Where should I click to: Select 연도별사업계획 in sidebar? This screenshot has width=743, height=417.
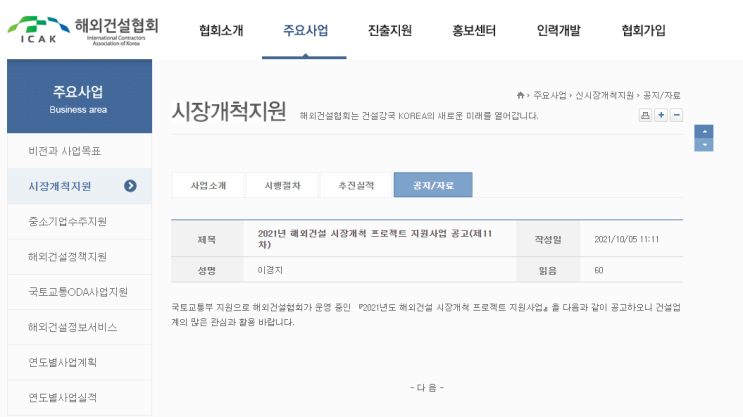80,362
